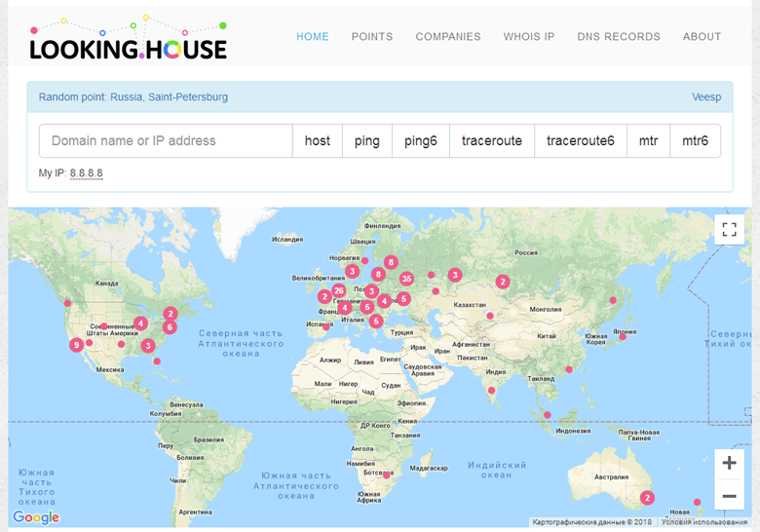Viewport: 760px width, 532px height.
Task: Click the single marker in South Africa
Action: point(386,475)
